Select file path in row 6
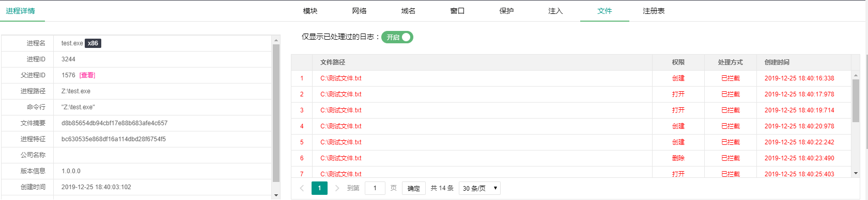The width and height of the screenshot is (868, 200). click(x=341, y=158)
